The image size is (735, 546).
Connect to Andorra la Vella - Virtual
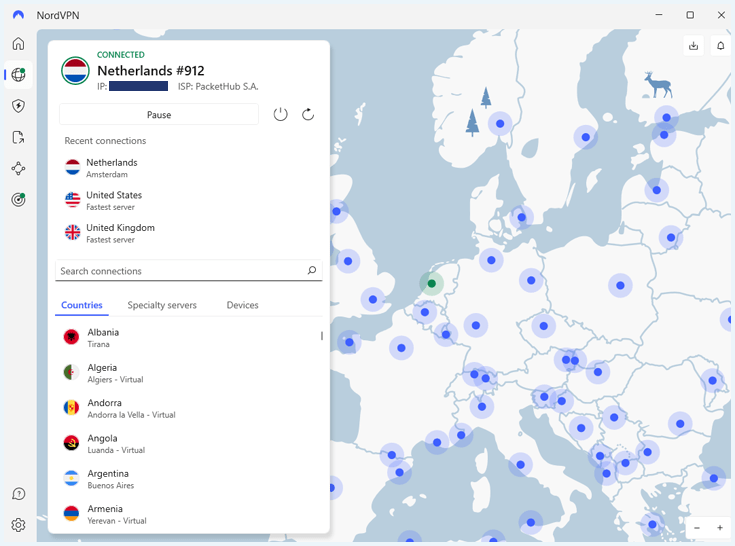click(x=188, y=408)
